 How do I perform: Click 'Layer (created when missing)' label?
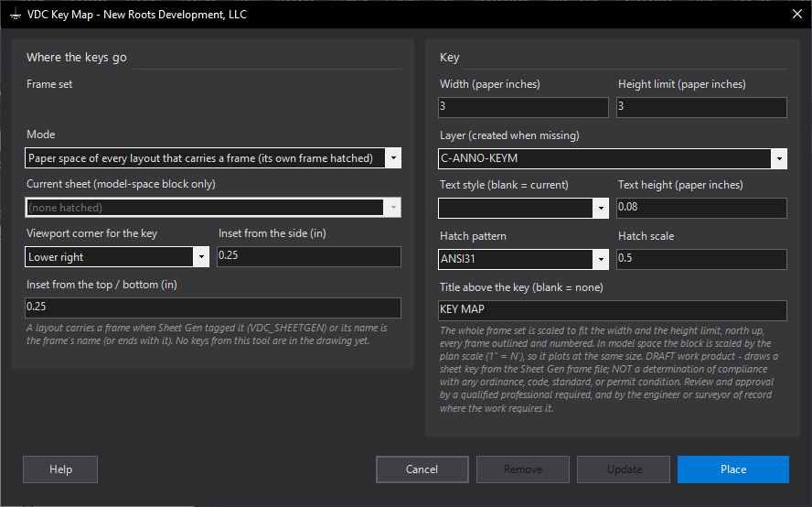click(x=509, y=135)
